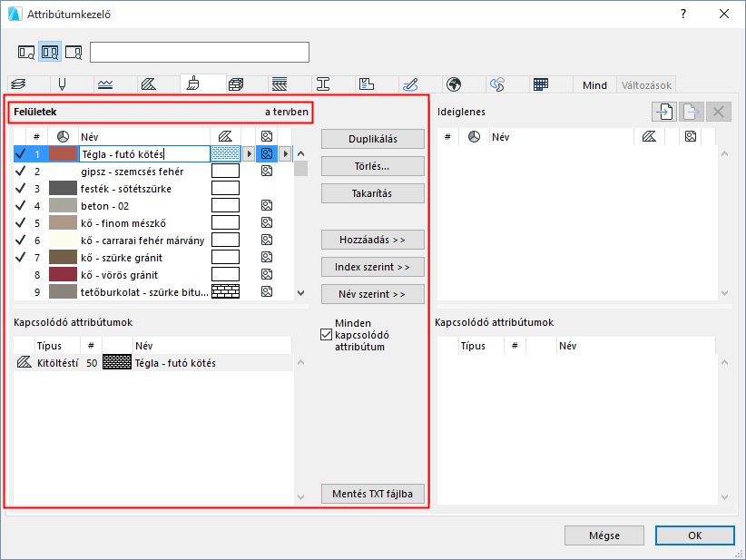The image size is (746, 560).
Task: Open the Fills attribute tab
Action: 149,84
